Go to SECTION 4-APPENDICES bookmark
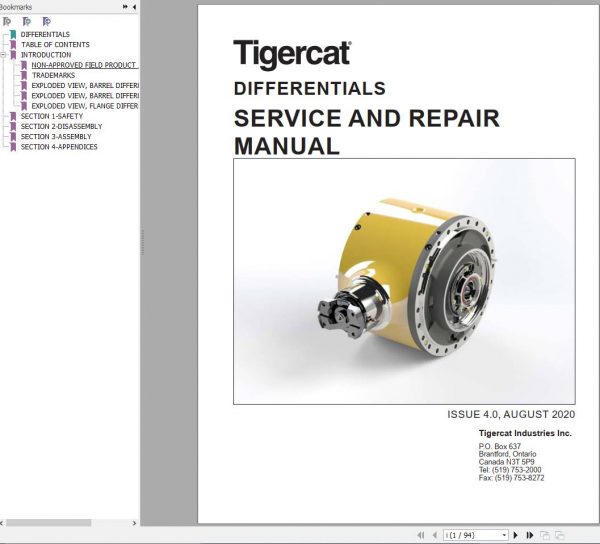The image size is (600, 544). 59,147
